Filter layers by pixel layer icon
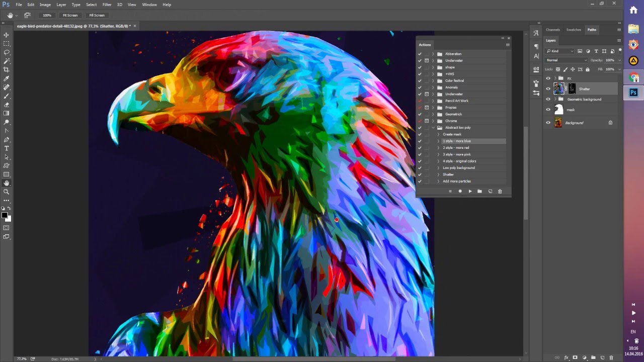 (x=580, y=51)
